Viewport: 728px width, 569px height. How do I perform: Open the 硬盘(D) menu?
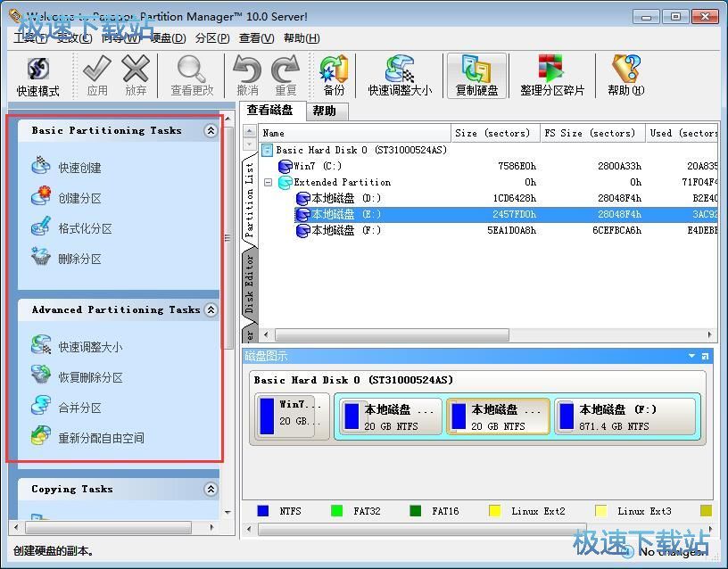pyautogui.click(x=168, y=38)
